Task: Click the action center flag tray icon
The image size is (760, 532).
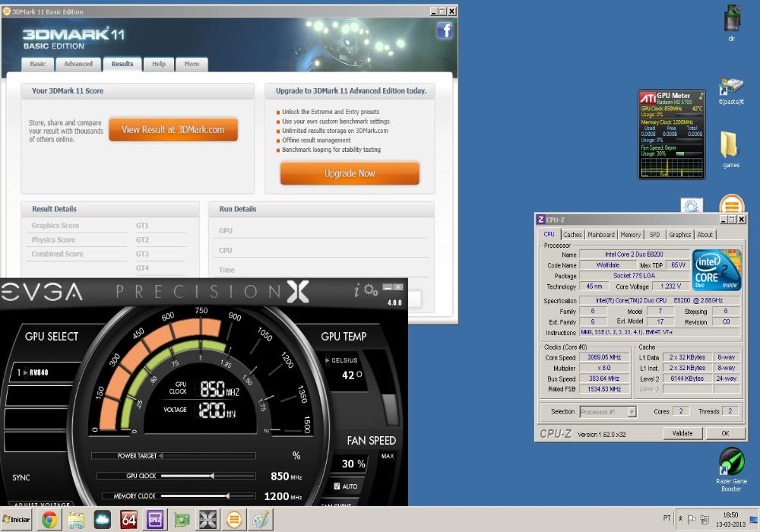Action: (692, 519)
